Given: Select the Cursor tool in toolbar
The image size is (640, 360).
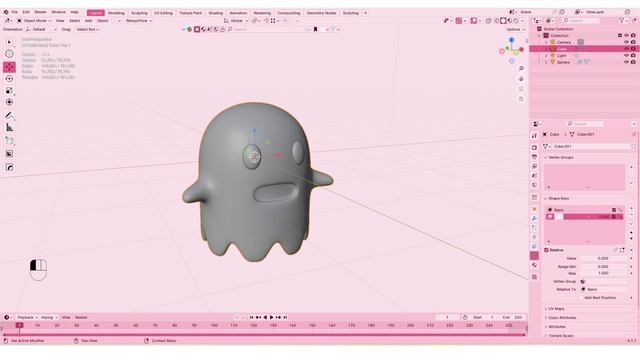Looking at the screenshot, I should [x=9, y=54].
